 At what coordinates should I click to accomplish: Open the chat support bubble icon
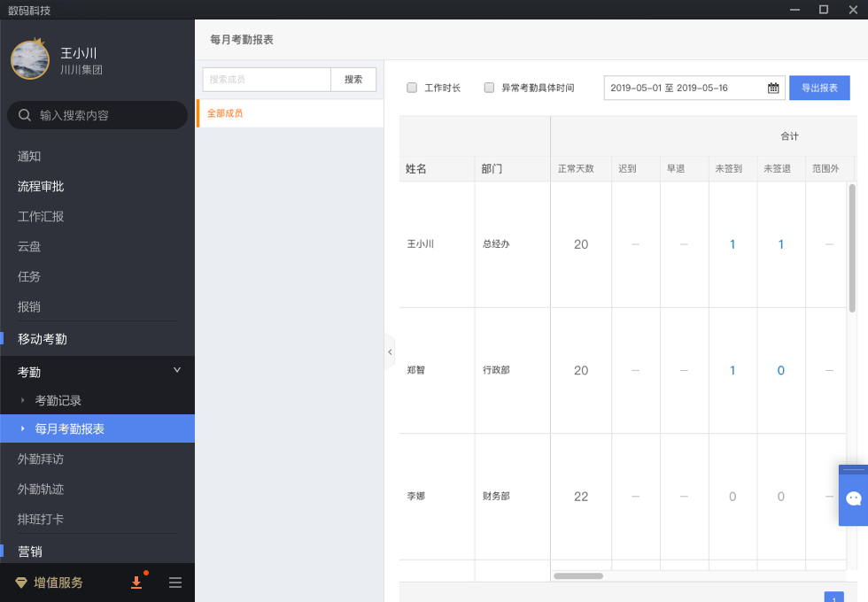(854, 498)
